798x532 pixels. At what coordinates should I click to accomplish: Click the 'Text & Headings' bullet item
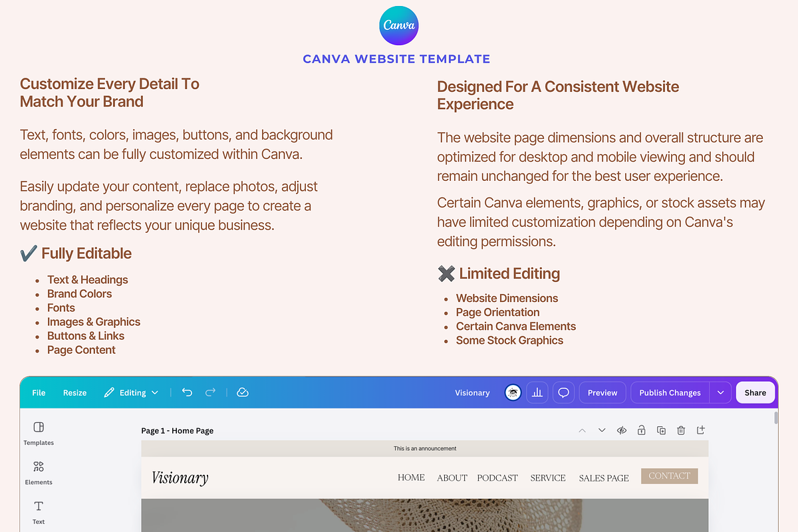pos(87,279)
